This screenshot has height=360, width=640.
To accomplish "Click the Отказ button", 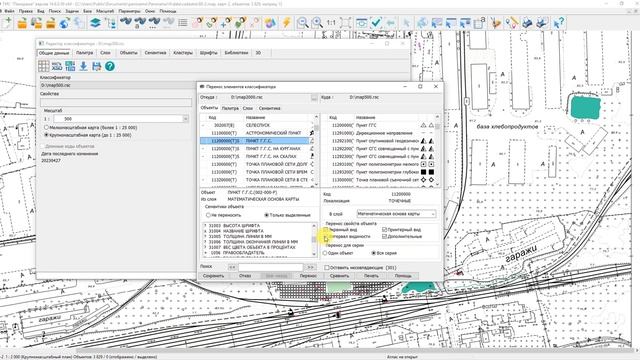I will 245,276.
